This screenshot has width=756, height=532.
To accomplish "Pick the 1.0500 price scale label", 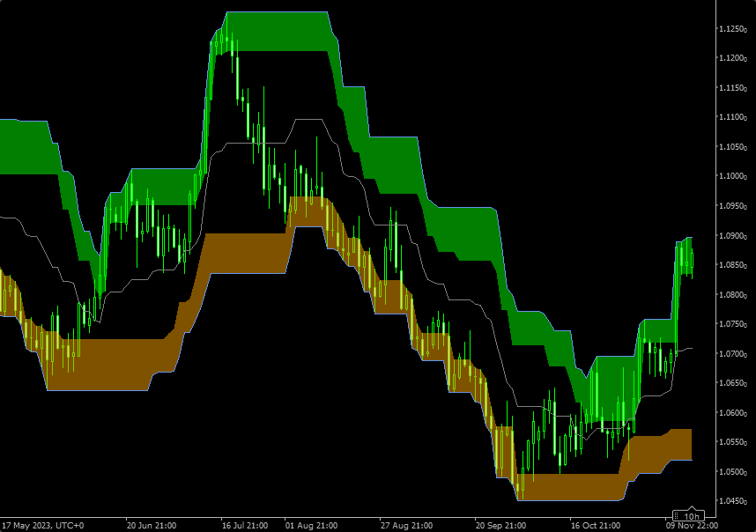I will [733, 472].
